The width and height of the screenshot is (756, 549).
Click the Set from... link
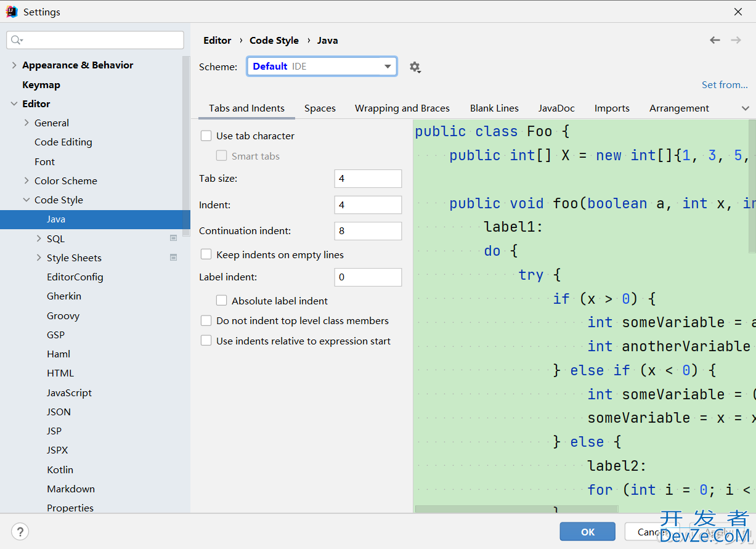pos(724,85)
